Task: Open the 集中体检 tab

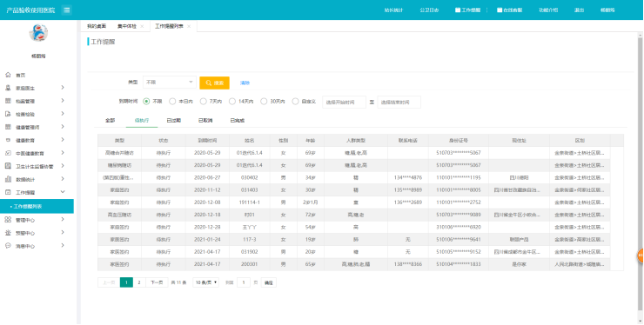Action: [127, 26]
